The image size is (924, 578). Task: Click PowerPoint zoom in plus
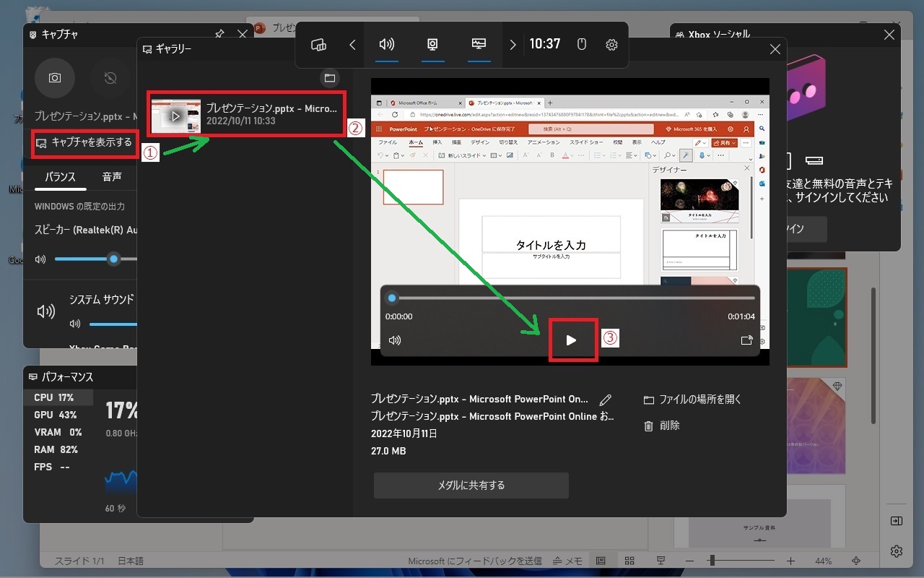[x=790, y=561]
